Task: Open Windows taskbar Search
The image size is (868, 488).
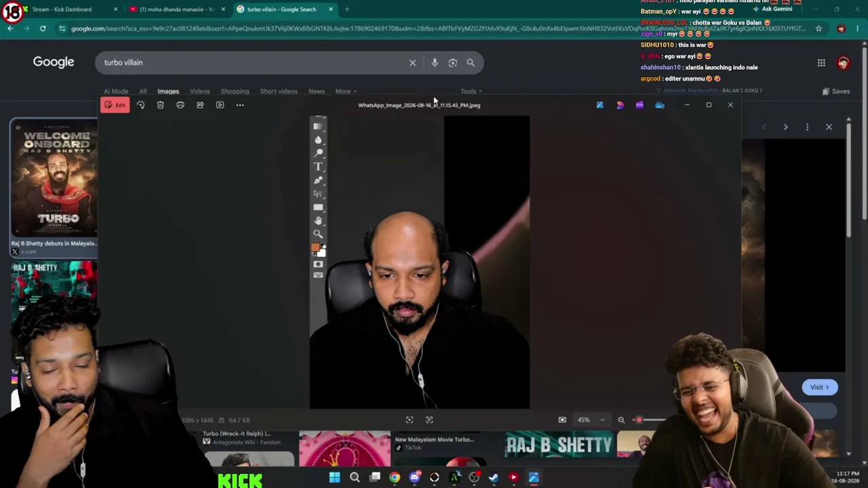Action: pos(355,478)
